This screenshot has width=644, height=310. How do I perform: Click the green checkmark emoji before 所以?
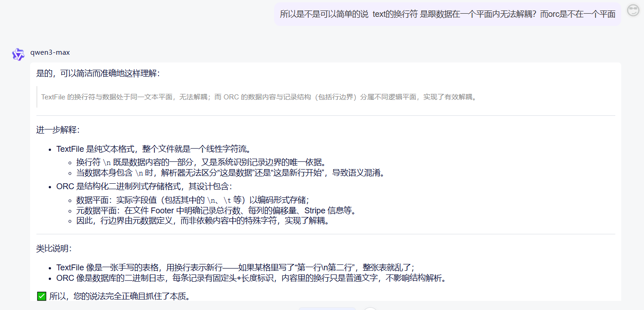tap(41, 296)
